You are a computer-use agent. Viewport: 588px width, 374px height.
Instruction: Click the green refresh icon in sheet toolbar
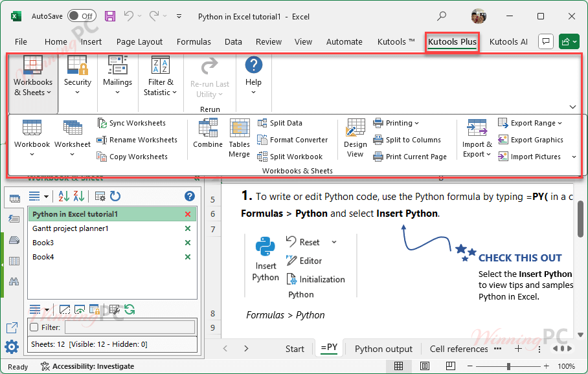130,309
